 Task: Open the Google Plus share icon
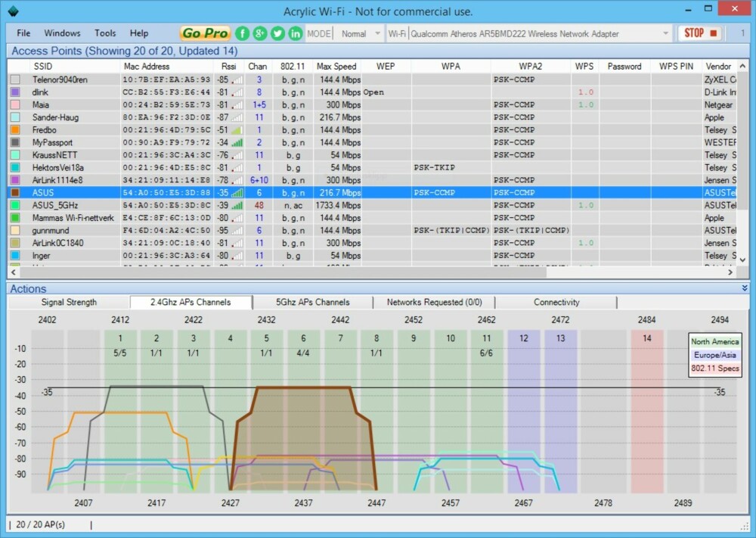260,33
